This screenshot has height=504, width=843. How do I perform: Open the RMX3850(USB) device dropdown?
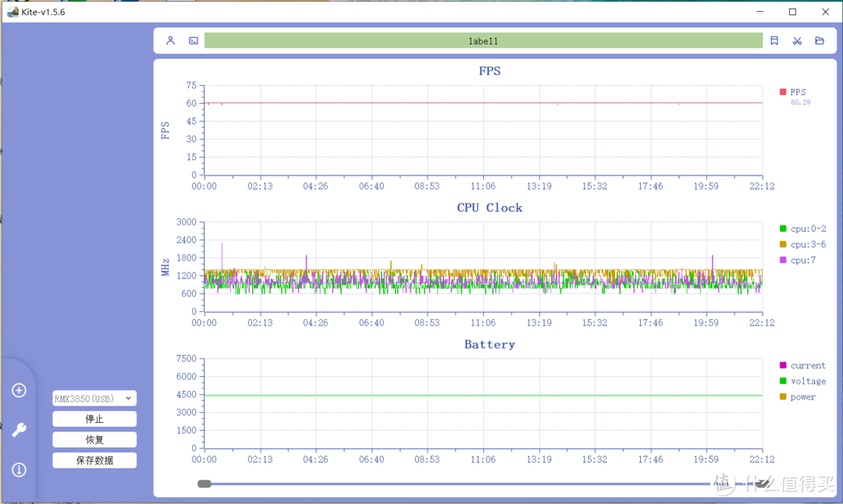point(94,399)
